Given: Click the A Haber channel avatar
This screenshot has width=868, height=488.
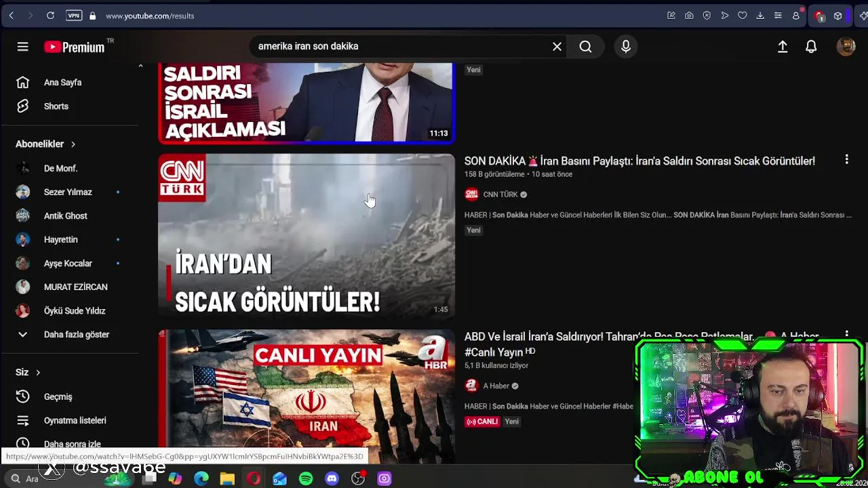Looking at the screenshot, I should click(471, 386).
